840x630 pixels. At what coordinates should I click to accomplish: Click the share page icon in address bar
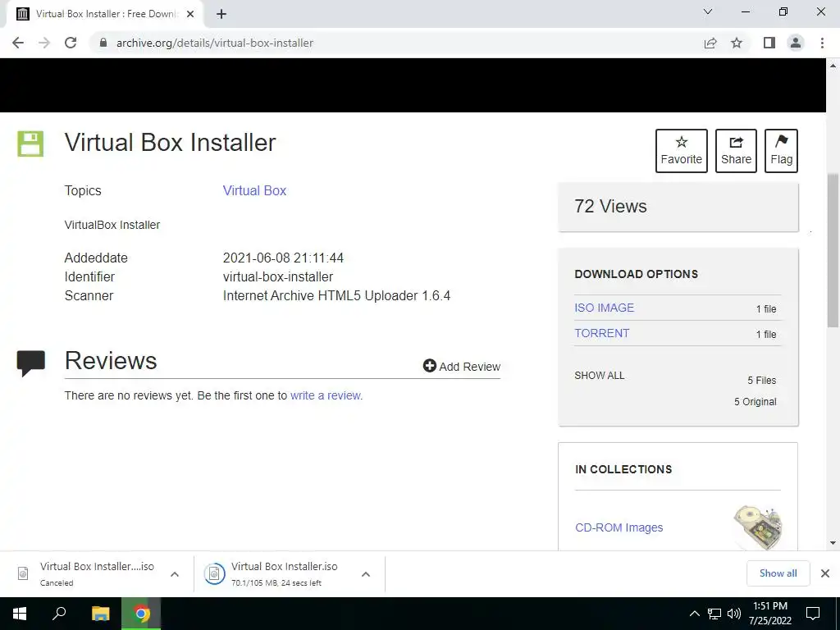coord(710,43)
